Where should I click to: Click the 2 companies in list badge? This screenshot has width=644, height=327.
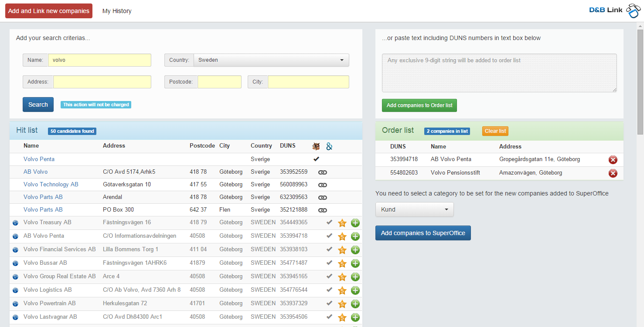point(447,131)
